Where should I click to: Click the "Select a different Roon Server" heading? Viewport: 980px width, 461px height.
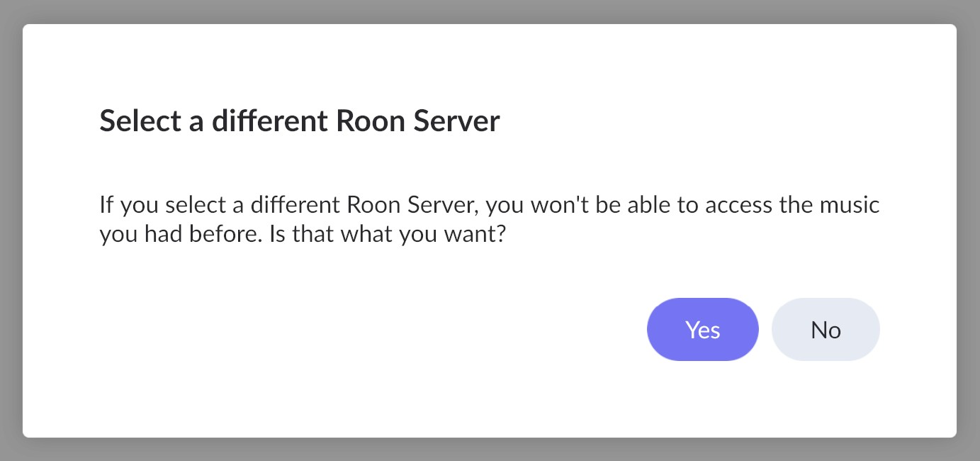[x=299, y=121]
